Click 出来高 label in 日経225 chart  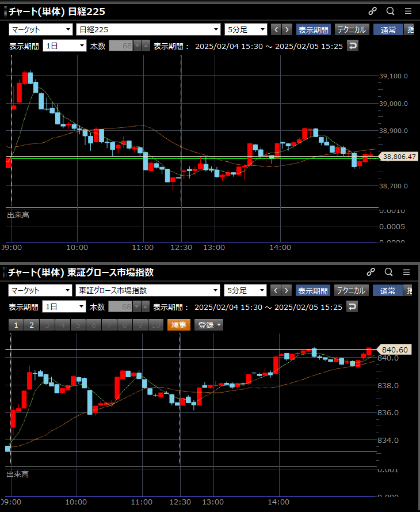(x=18, y=215)
